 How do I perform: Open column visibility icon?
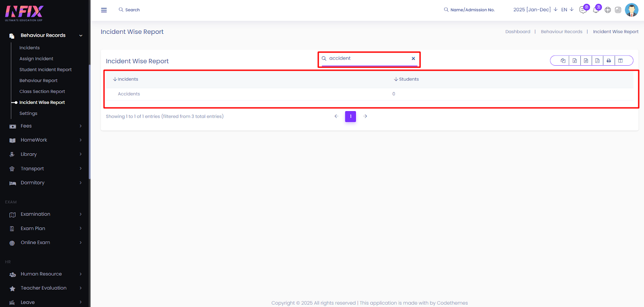point(621,61)
